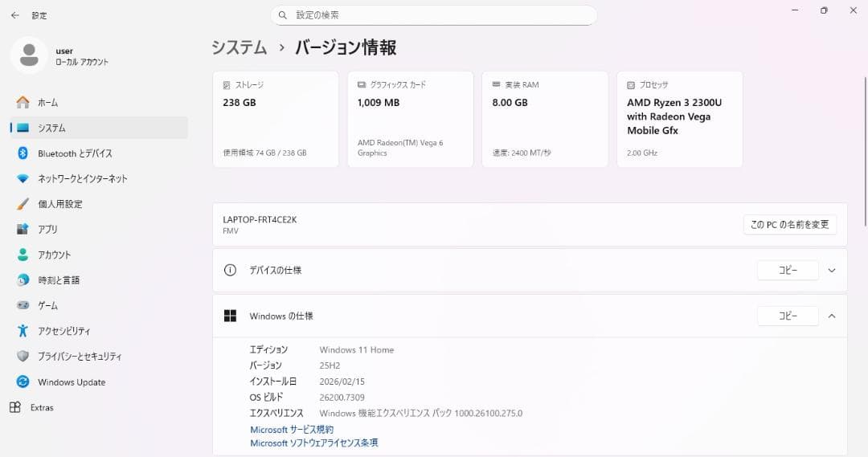This screenshot has height=457, width=868.
Task: Open ネットワークとインターネット settings
Action: pyautogui.click(x=99, y=179)
